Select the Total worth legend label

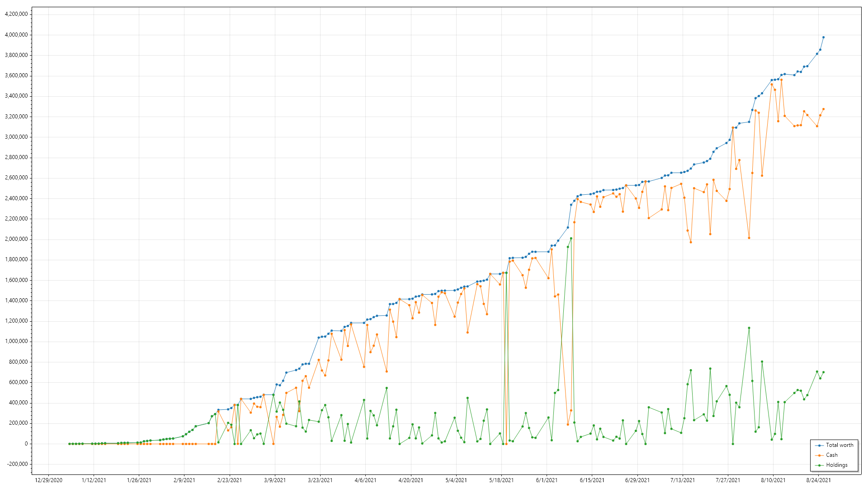click(840, 446)
